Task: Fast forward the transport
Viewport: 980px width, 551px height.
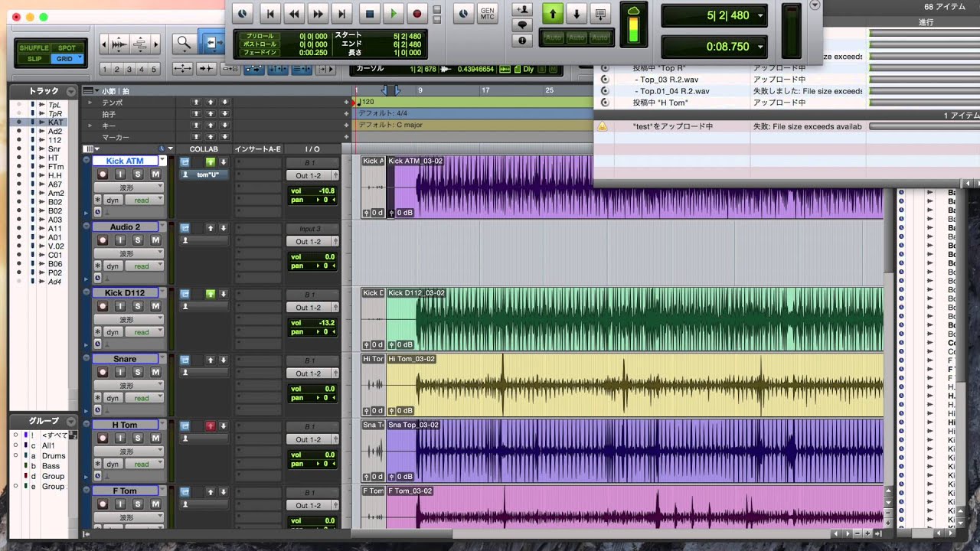Action: point(318,13)
